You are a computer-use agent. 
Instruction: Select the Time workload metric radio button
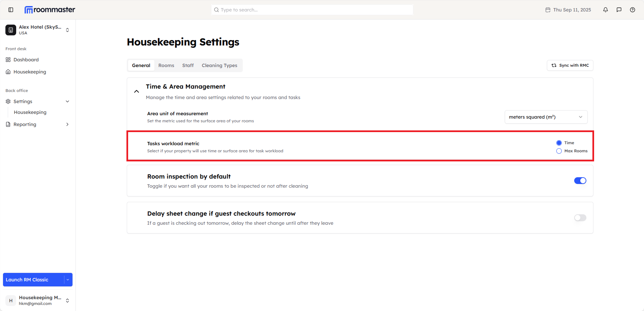[x=559, y=143]
